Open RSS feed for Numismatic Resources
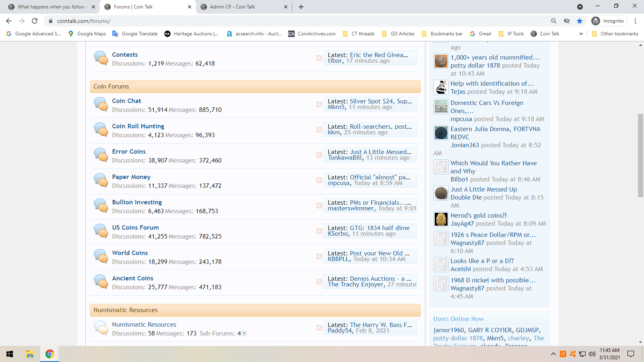This screenshot has height=362, width=644. tap(319, 328)
